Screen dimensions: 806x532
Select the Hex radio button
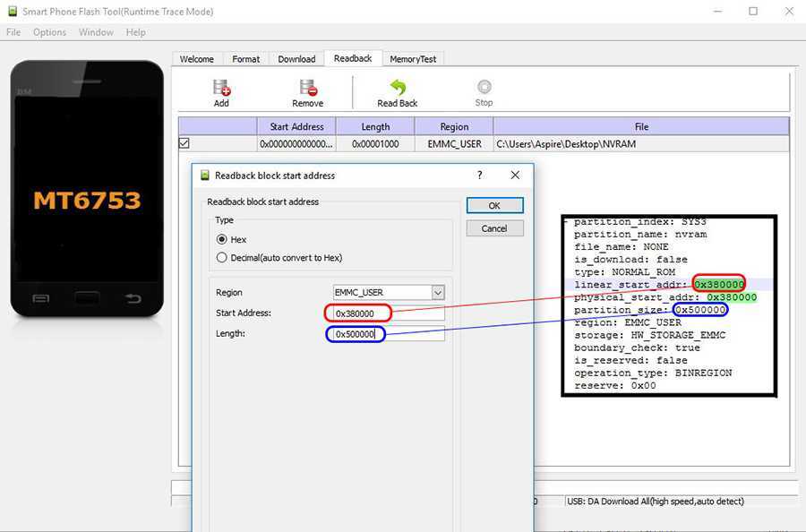[x=222, y=240]
